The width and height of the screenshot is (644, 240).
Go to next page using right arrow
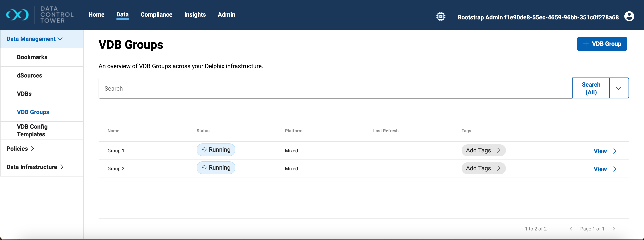pos(614,229)
